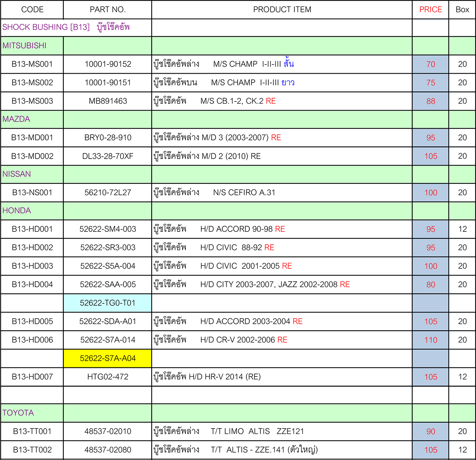Viewport: 476px width, 460px height.
Task: Click box quantity 12 for B13-HD001
Action: pyautogui.click(x=462, y=229)
